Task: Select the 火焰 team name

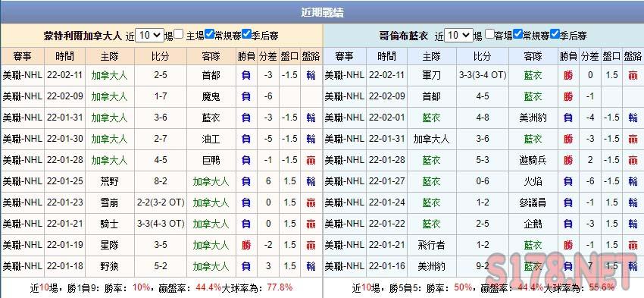Action: point(533,181)
